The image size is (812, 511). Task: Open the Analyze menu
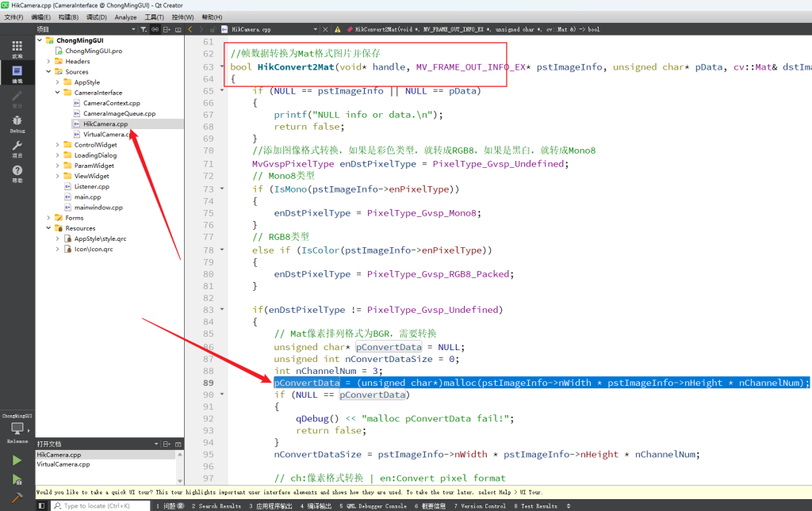coord(125,17)
